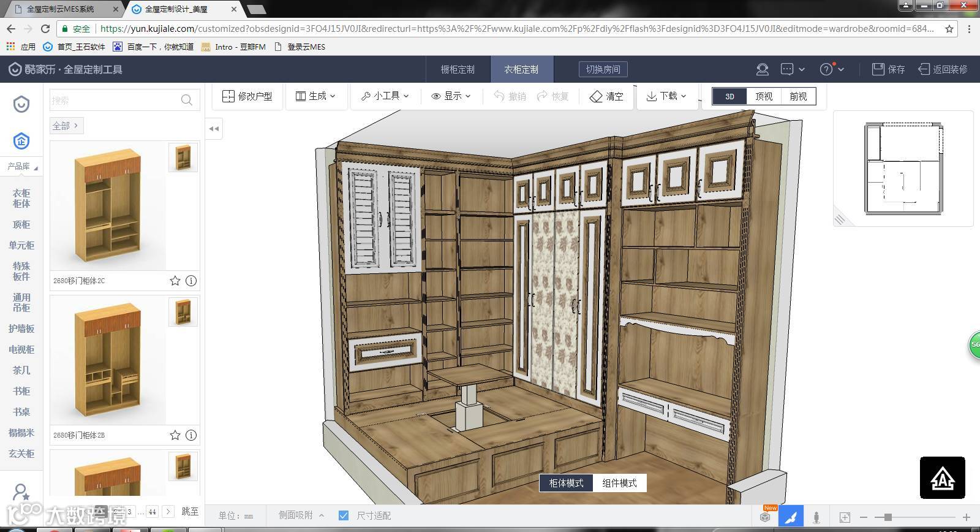Open the 顶柜 category

click(21, 224)
